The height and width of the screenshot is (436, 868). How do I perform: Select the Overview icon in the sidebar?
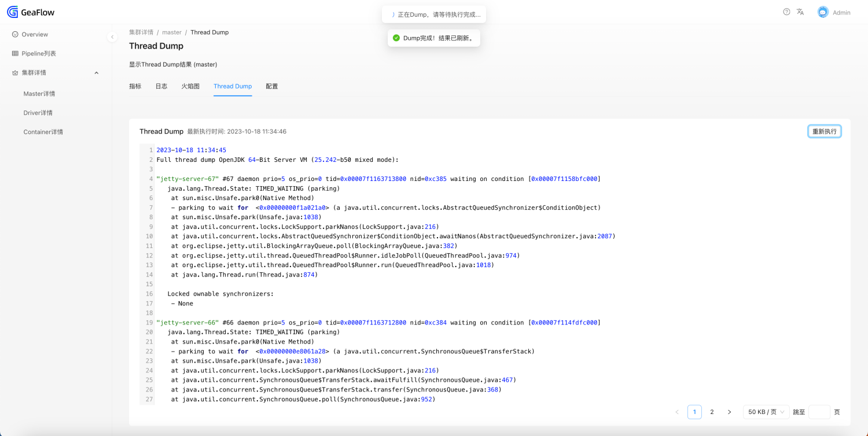14,34
